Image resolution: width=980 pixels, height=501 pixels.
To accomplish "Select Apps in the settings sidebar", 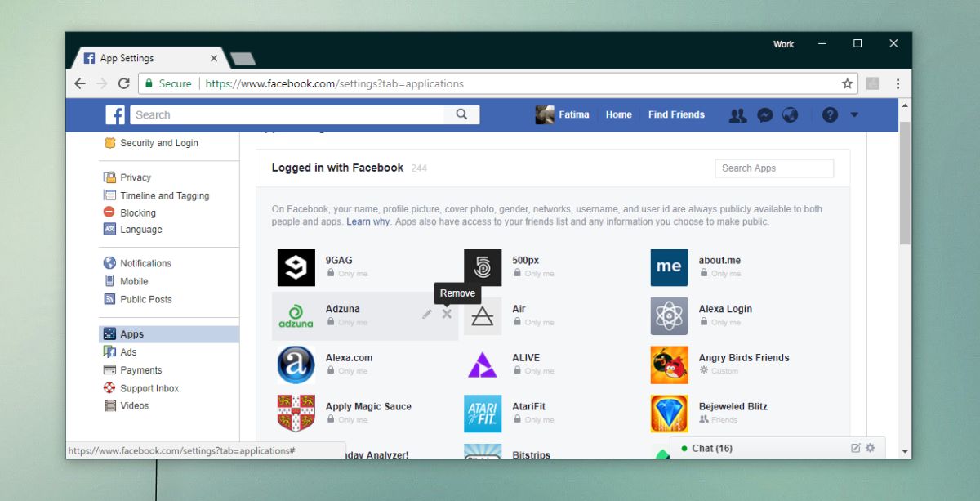I will (x=169, y=334).
